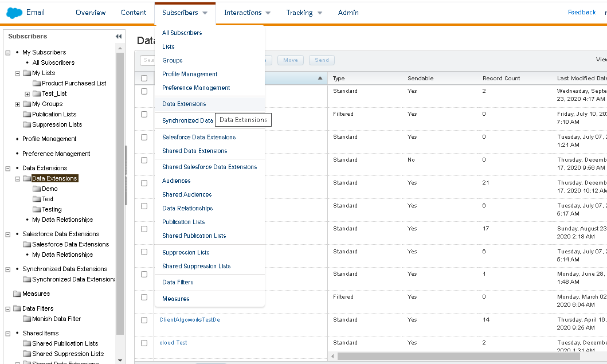Click the Product Purchased List folder
The height and width of the screenshot is (364, 607).
73,83
